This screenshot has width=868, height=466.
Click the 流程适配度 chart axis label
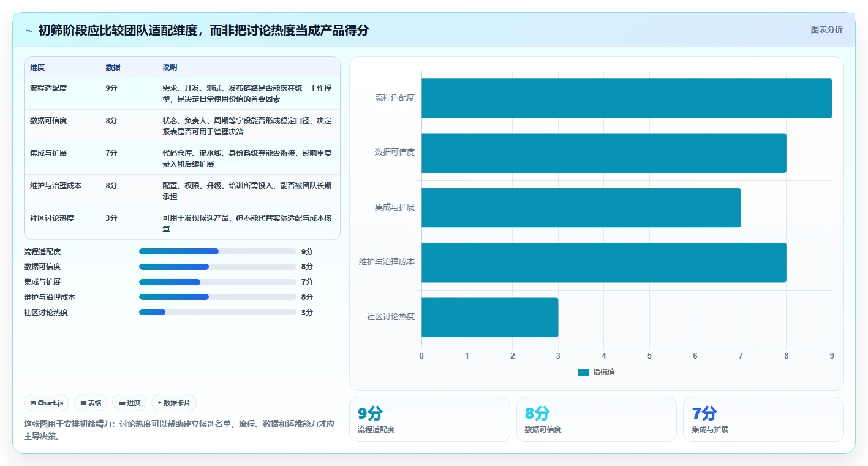click(394, 97)
